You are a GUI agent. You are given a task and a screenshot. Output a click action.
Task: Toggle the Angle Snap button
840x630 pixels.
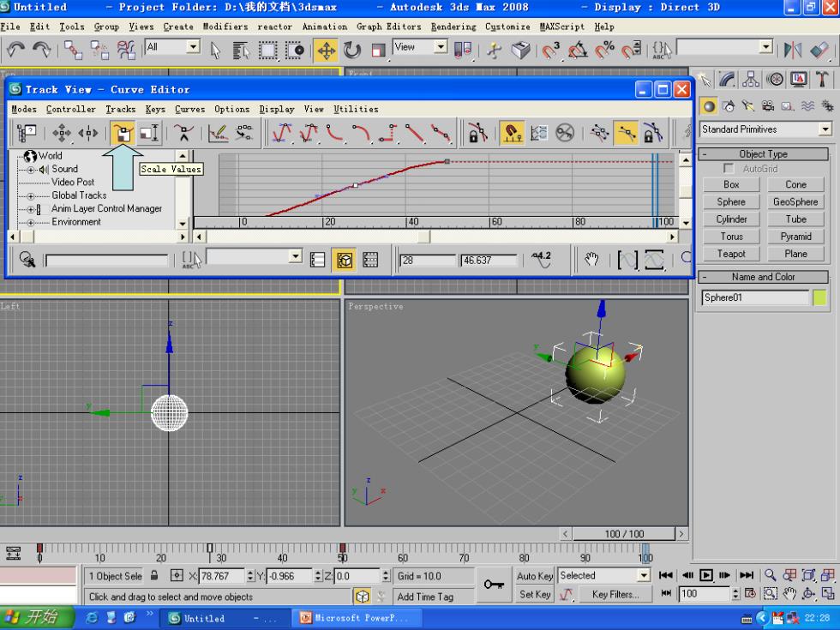(x=577, y=51)
